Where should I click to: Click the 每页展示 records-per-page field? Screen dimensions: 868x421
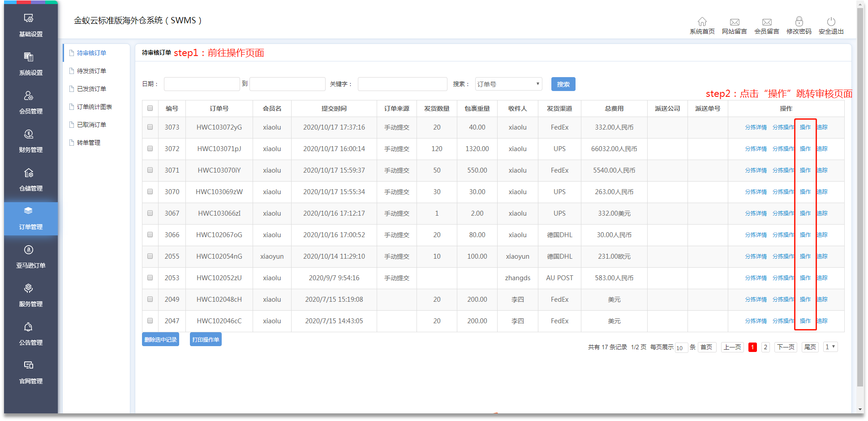681,347
